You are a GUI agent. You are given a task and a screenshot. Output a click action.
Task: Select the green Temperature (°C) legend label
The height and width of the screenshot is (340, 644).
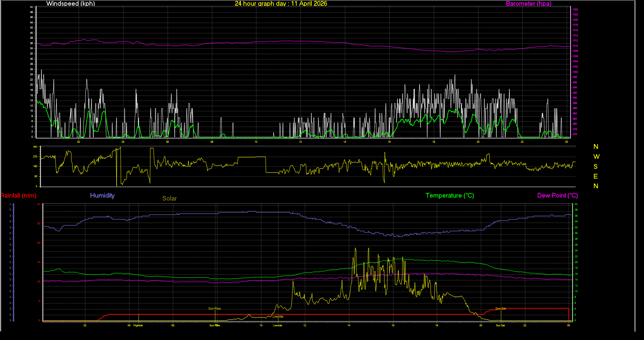[x=450, y=196]
